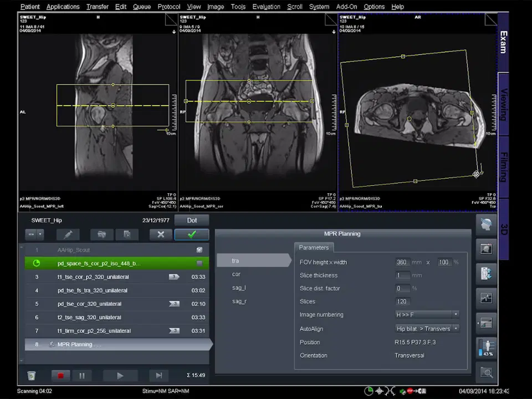Click the green checkmark confirm button
The width and height of the screenshot is (532, 399).
point(191,234)
